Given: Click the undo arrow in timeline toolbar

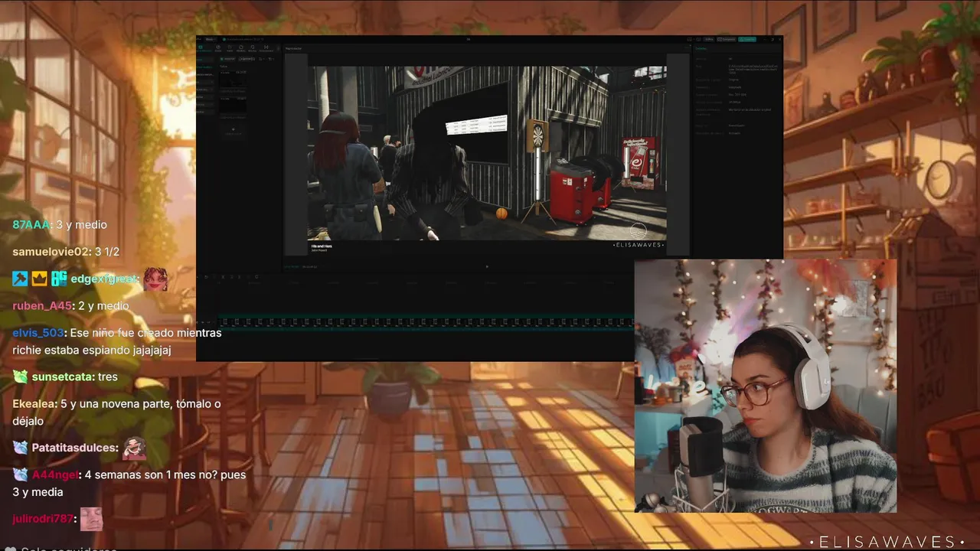Looking at the screenshot, I should pyautogui.click(x=206, y=277).
